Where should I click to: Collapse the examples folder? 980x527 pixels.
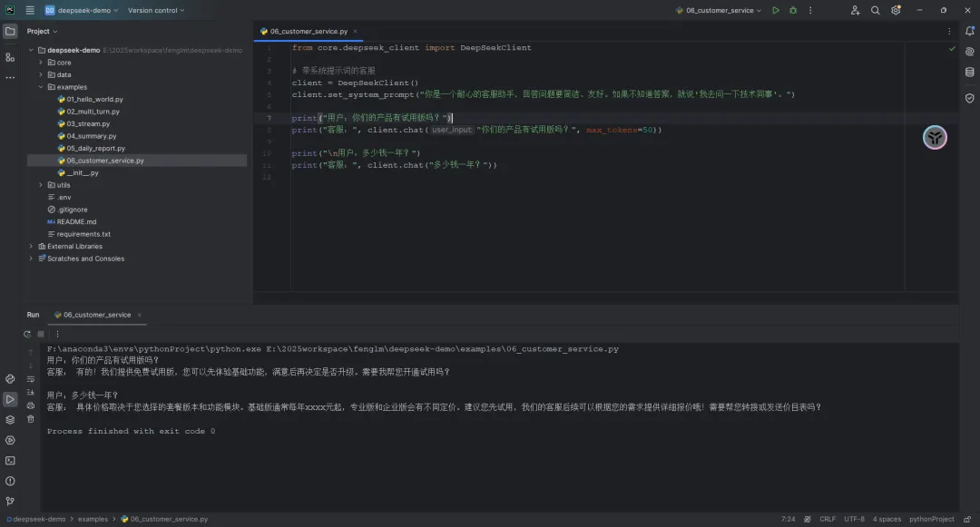(x=41, y=87)
